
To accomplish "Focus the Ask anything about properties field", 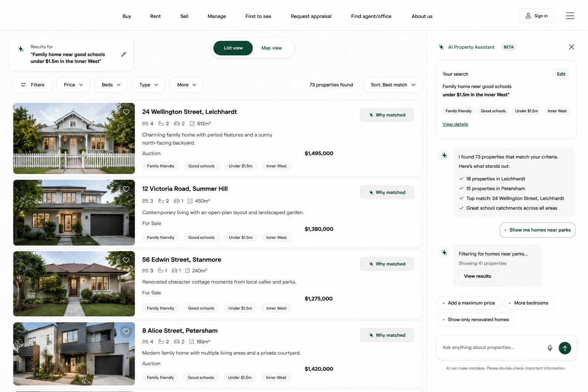I will click(x=492, y=348).
